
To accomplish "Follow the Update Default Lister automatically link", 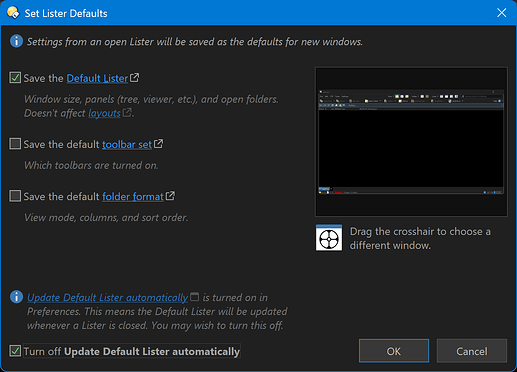I will click(x=107, y=297).
